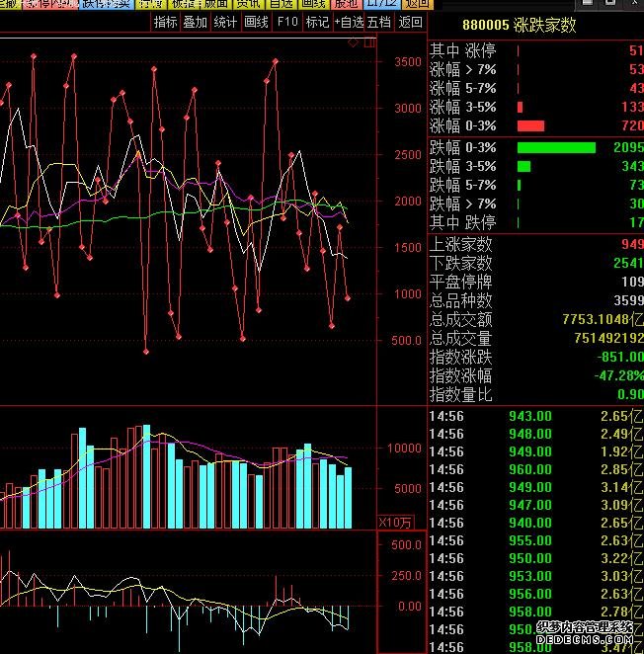Open the yellow 画线 top tab
The height and width of the screenshot is (654, 644).
point(314,4)
